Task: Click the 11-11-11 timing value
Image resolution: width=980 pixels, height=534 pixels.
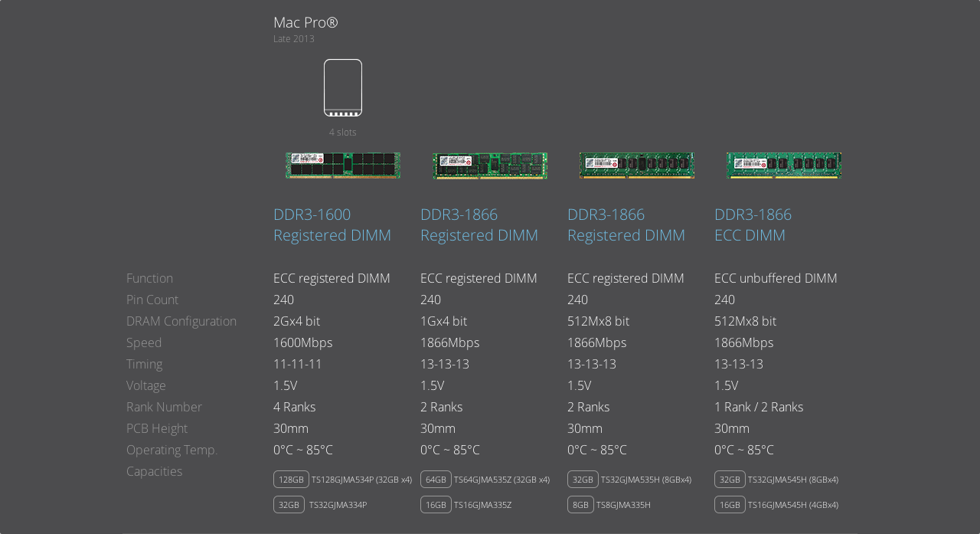Action: click(x=298, y=364)
